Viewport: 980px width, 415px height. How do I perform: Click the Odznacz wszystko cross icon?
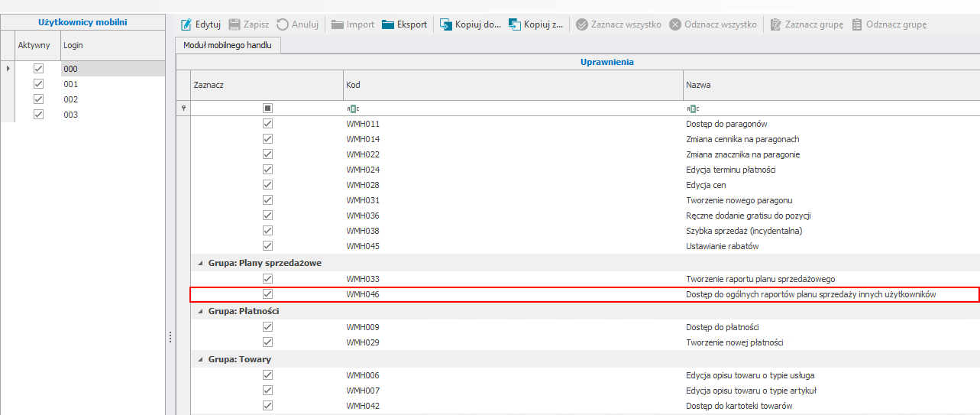click(x=675, y=24)
